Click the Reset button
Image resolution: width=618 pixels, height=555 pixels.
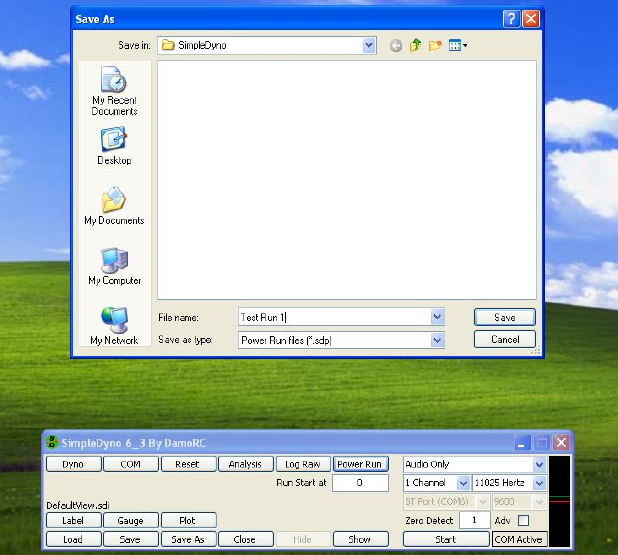click(188, 464)
